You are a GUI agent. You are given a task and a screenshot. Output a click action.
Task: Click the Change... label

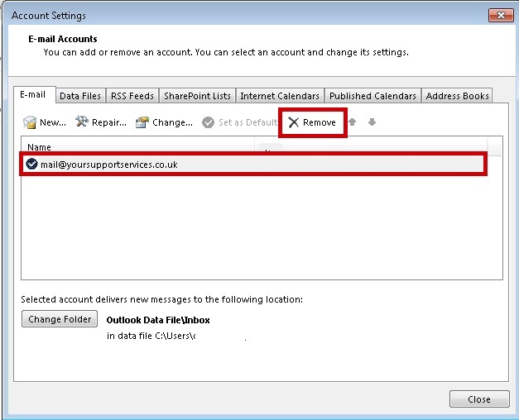tap(172, 122)
